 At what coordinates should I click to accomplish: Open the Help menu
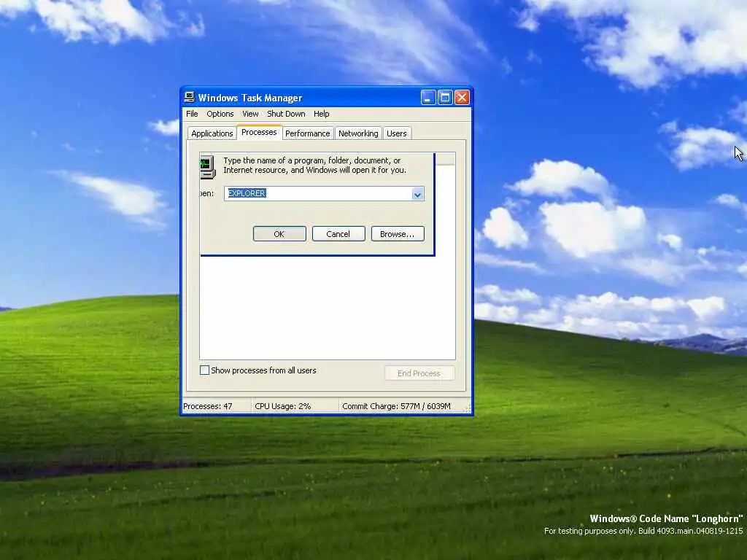point(322,114)
